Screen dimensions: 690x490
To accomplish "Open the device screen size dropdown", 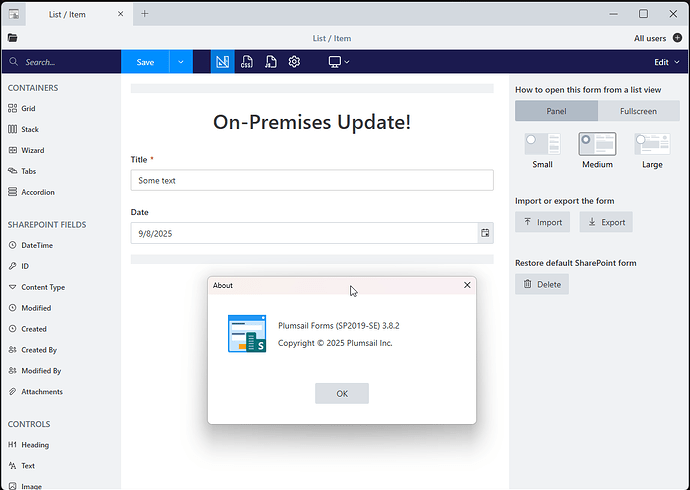I will [339, 62].
